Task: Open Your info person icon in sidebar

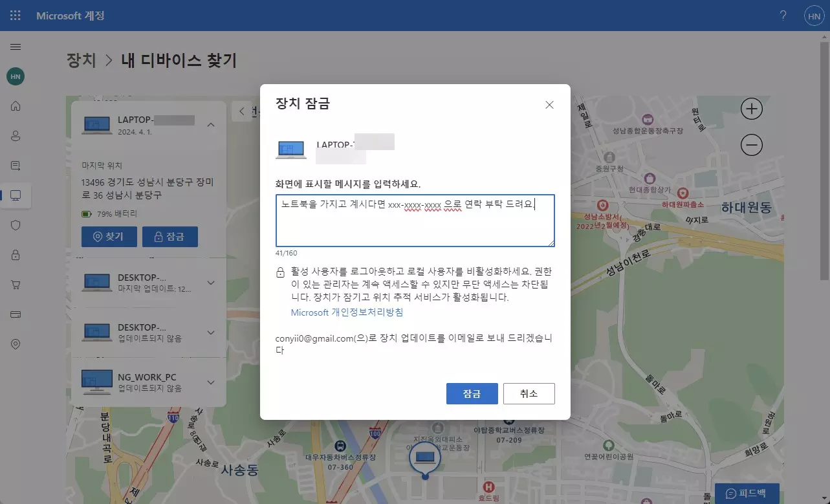Action: click(x=16, y=136)
